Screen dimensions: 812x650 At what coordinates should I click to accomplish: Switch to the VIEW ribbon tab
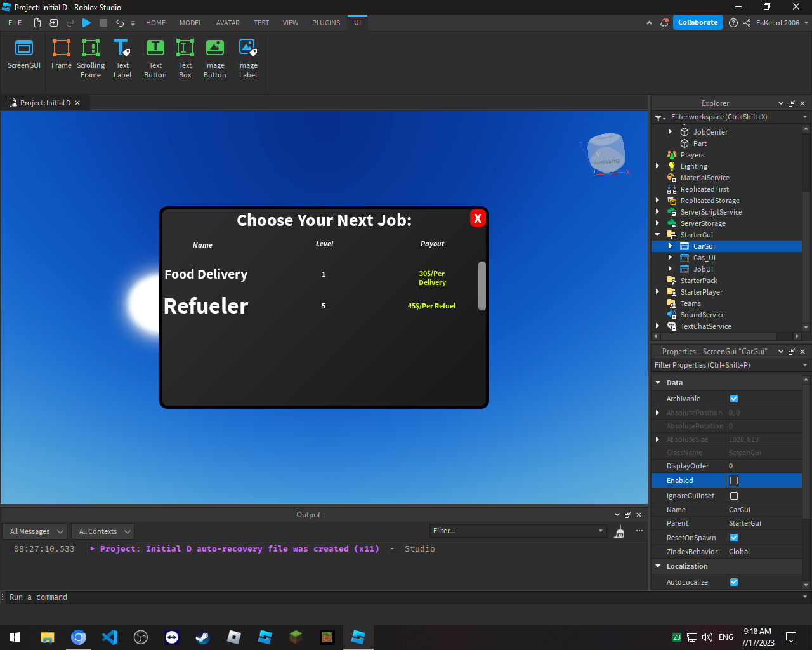[x=291, y=23]
